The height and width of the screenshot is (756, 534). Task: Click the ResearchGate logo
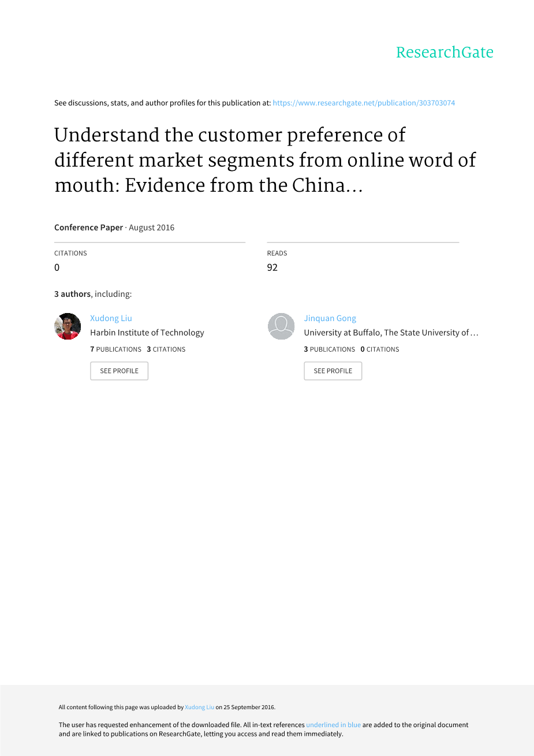(445, 52)
